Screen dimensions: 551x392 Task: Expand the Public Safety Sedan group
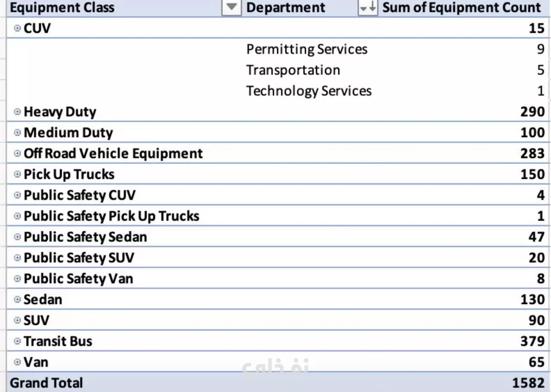pyautogui.click(x=17, y=237)
